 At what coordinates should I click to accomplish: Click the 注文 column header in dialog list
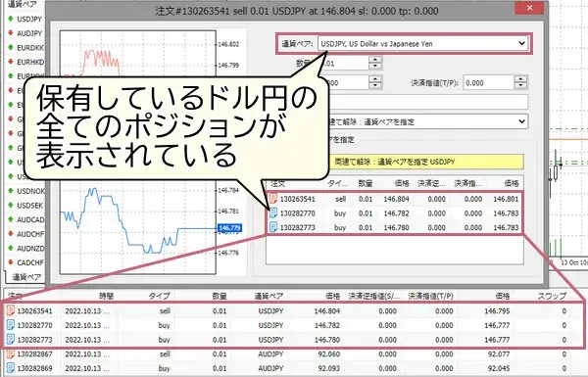(x=278, y=183)
